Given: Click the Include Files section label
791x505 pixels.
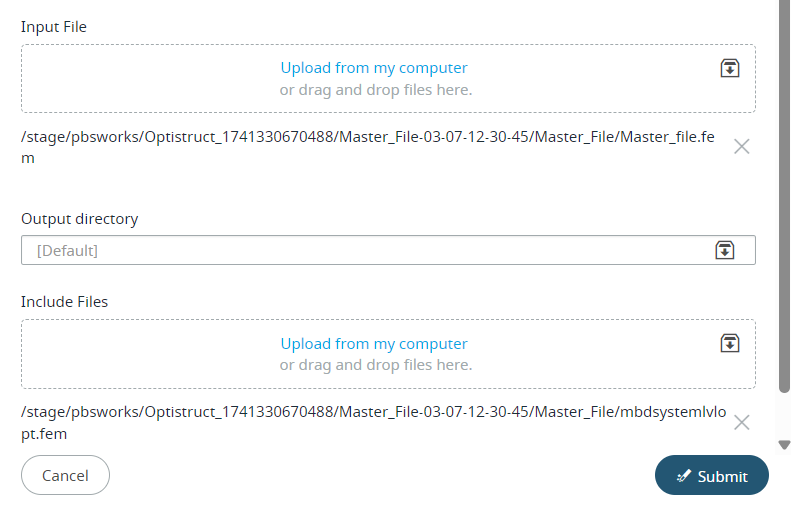Looking at the screenshot, I should 65,302.
